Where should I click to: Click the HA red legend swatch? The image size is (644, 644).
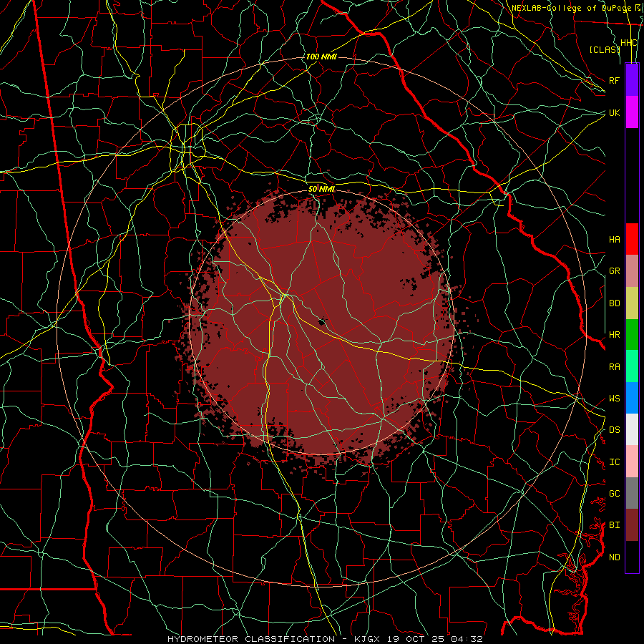click(x=632, y=239)
